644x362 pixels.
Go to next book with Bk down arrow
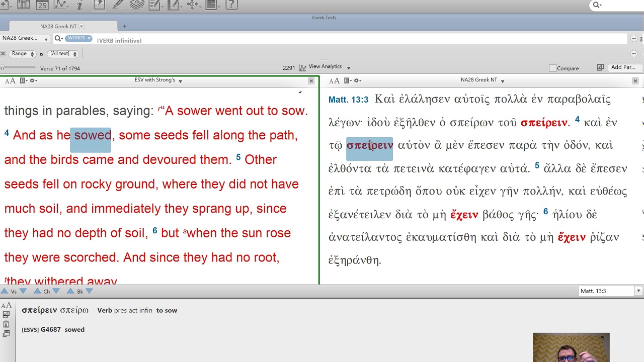[x=89, y=291]
